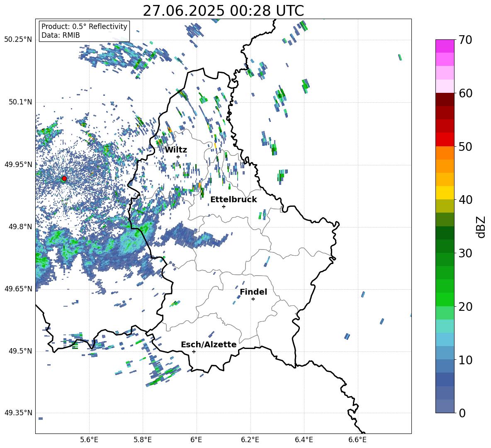Click the dBZ colorbar axis label
This screenshot has width=491, height=448.
click(481, 227)
